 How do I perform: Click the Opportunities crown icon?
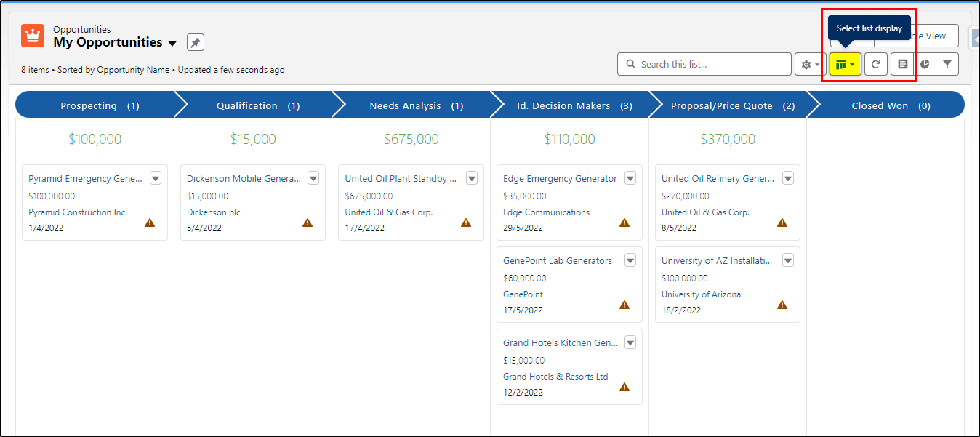33,36
